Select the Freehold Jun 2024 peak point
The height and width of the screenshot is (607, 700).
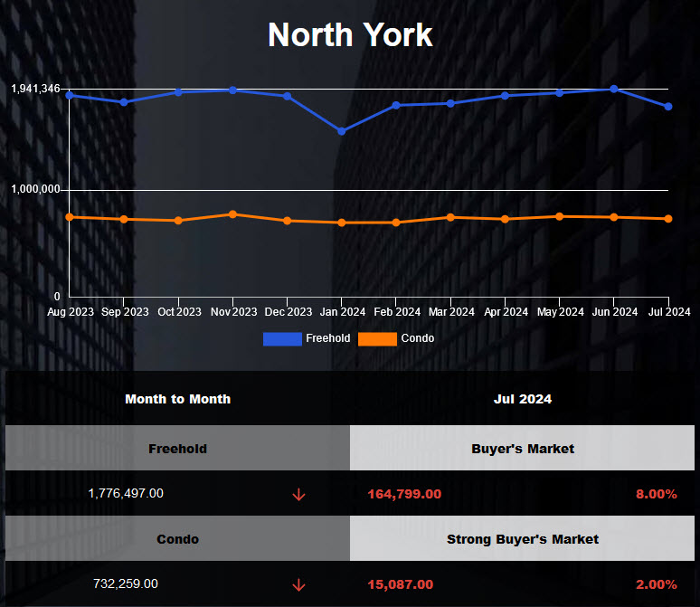tap(614, 89)
